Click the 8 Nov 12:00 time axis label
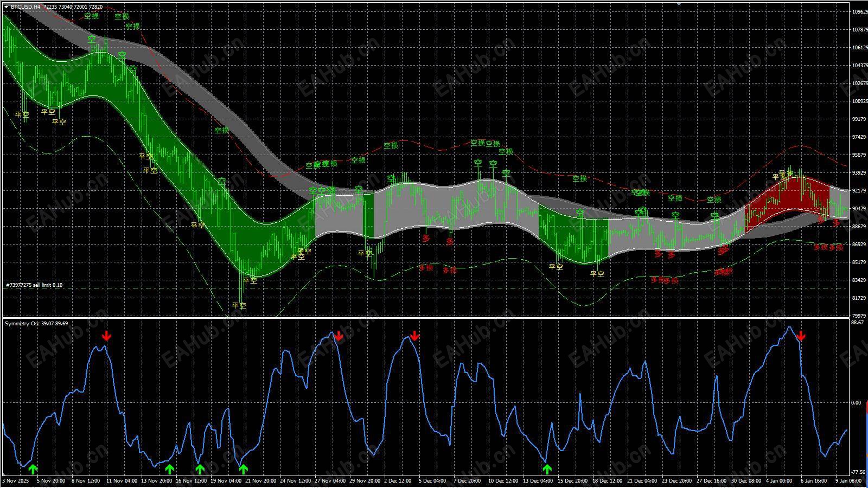The height and width of the screenshot is (488, 868). click(x=86, y=481)
